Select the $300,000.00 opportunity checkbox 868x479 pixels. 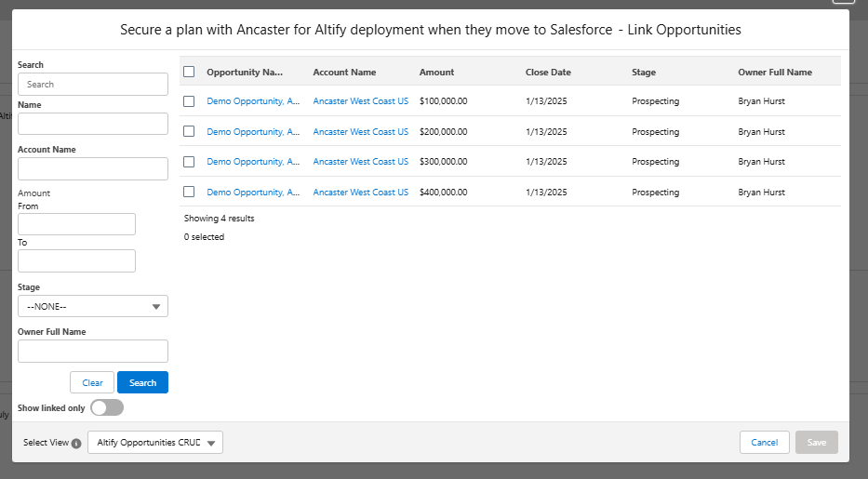click(x=189, y=162)
